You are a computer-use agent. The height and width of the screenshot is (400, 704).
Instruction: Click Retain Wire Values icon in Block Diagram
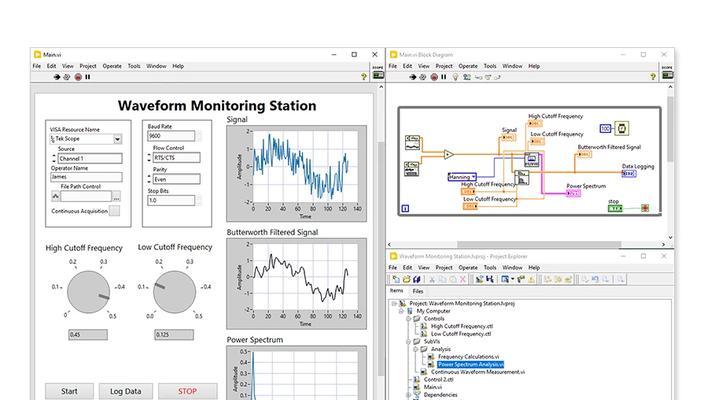coord(467,77)
